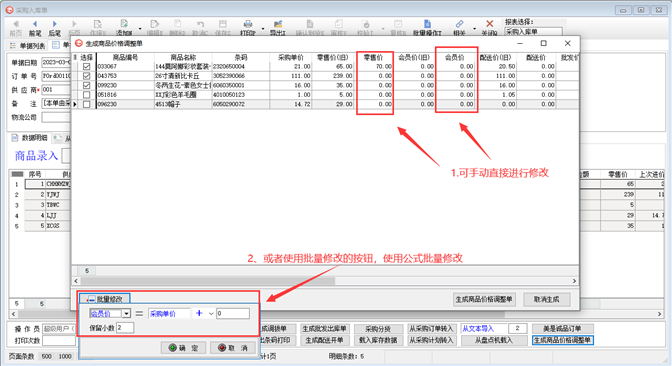The image size is (672, 366).
Task: Open the 报表选择 采购入库单 dropdown
Action: coord(534,31)
